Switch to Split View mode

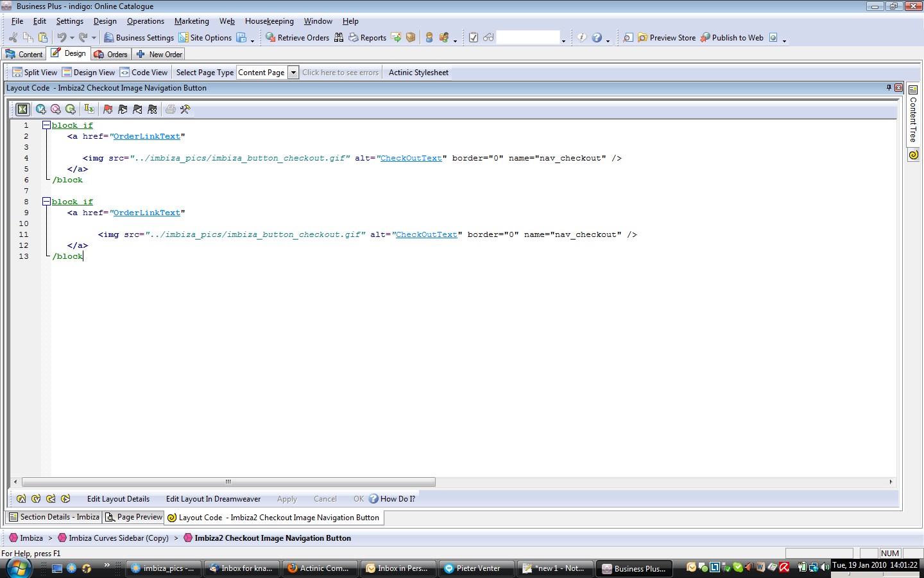[x=35, y=73]
